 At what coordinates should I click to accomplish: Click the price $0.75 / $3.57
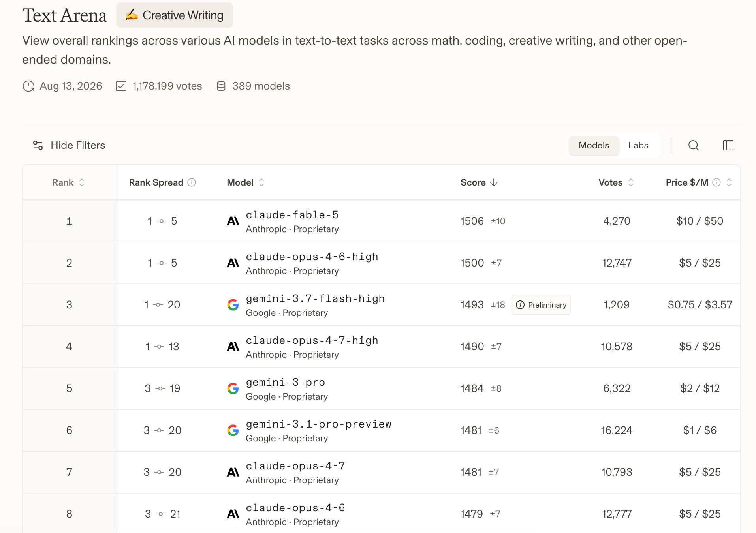coord(700,305)
